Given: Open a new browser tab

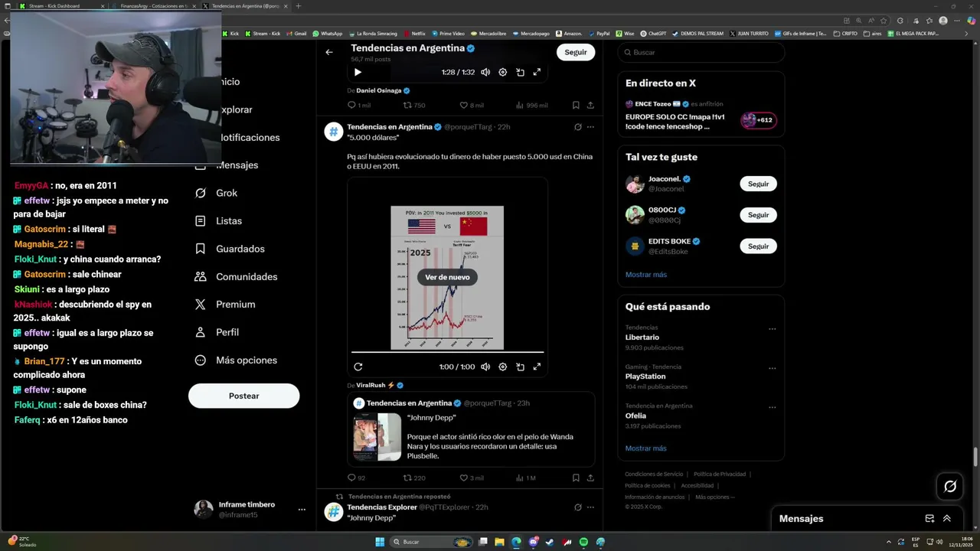Looking at the screenshot, I should pos(298,5).
